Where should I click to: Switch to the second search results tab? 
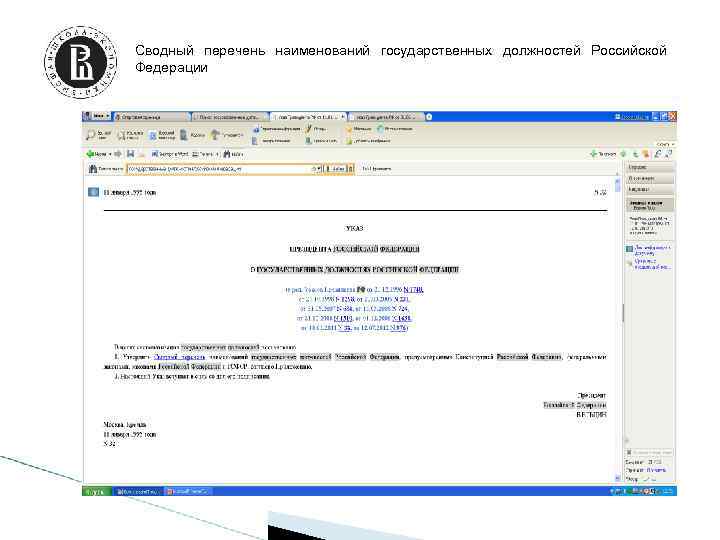[230, 117]
